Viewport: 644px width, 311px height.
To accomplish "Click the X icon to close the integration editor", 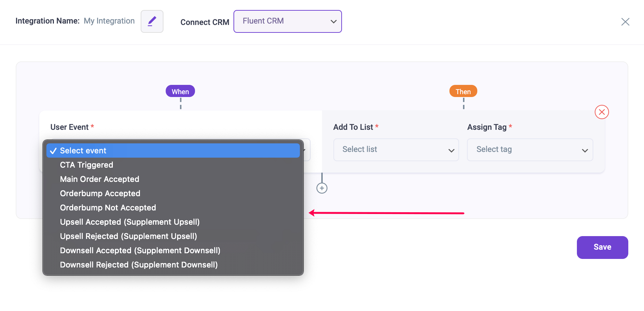I will point(625,22).
